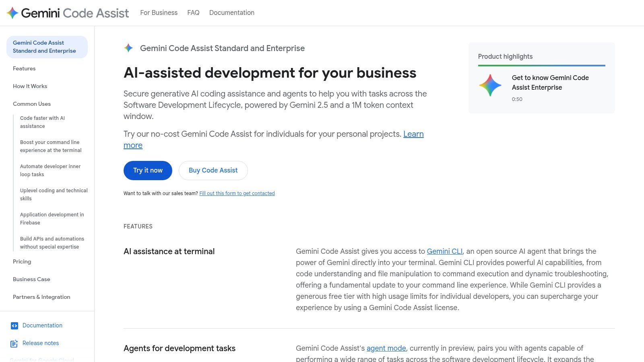Go to Common Uses in sidebar
This screenshot has height=362, width=644.
[32, 104]
